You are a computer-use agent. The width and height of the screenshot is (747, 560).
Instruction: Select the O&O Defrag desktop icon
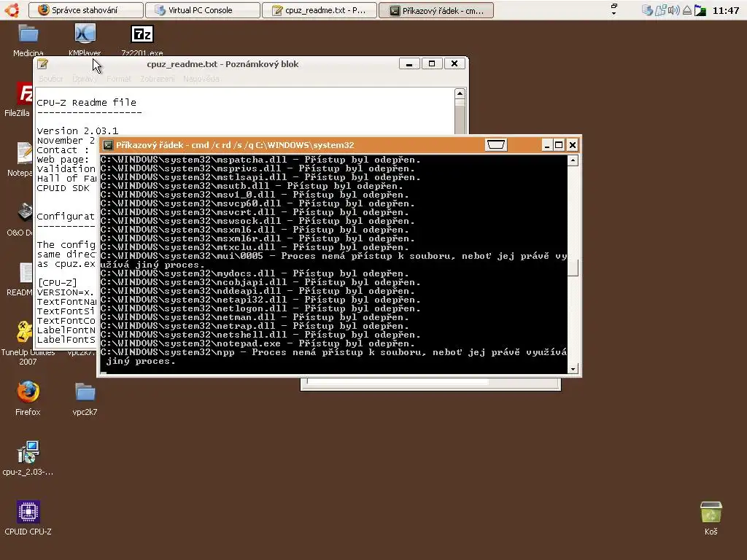[20, 219]
